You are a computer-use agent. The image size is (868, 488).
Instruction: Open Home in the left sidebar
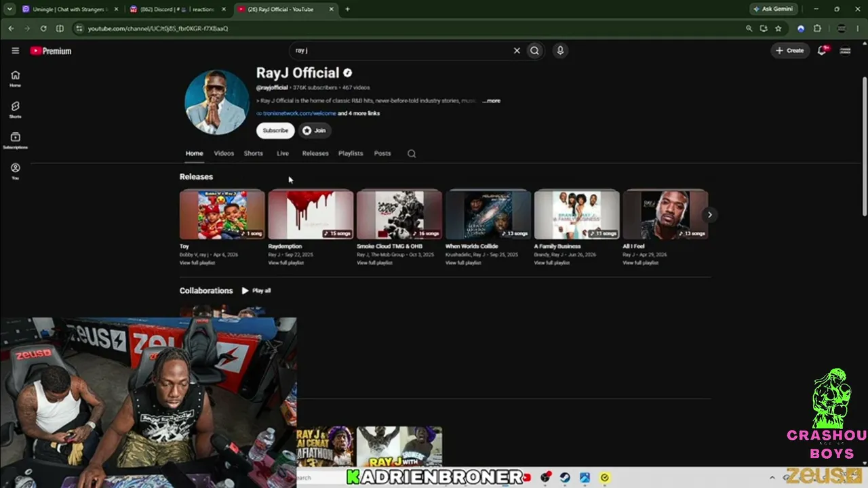pyautogui.click(x=15, y=79)
